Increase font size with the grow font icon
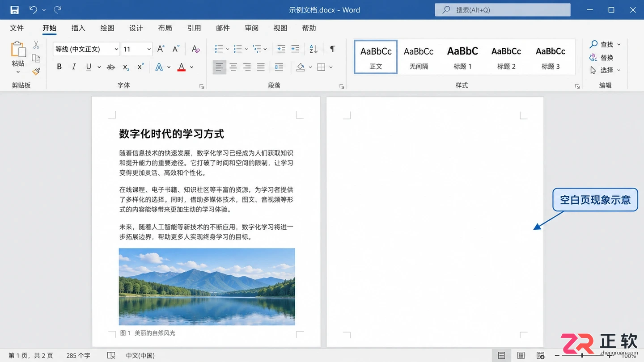The image size is (644, 362). coord(161,49)
